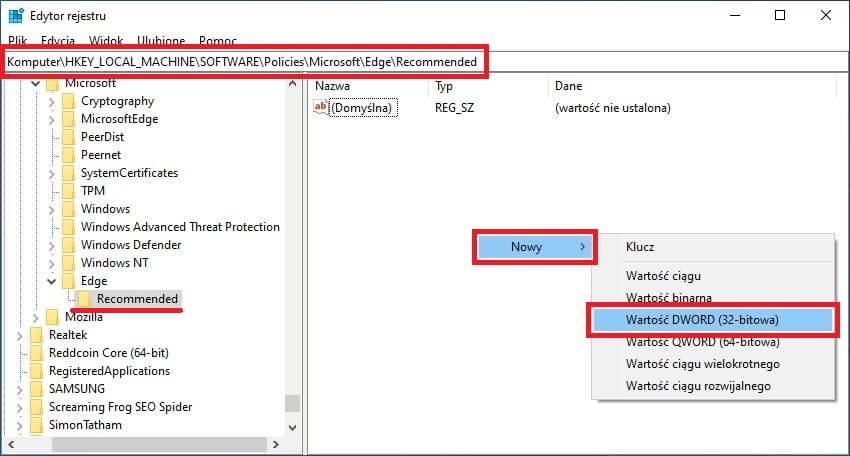Click the Realtek folder icon

[36, 335]
